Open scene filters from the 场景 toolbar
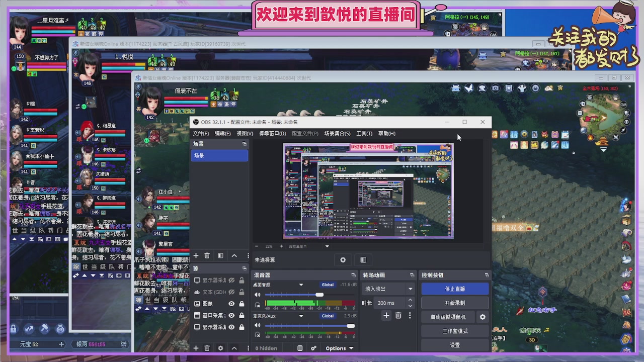 coord(220,256)
